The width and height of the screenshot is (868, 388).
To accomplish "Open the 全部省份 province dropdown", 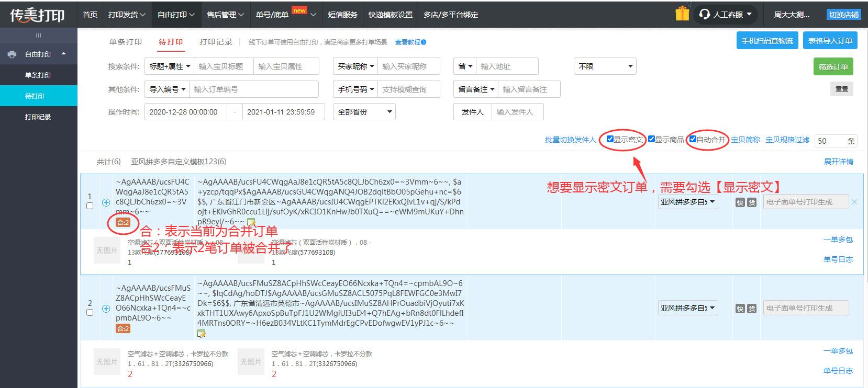I will tap(364, 112).
